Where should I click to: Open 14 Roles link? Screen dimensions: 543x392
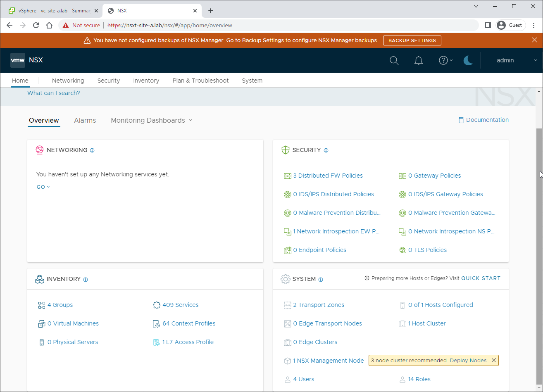click(x=419, y=380)
